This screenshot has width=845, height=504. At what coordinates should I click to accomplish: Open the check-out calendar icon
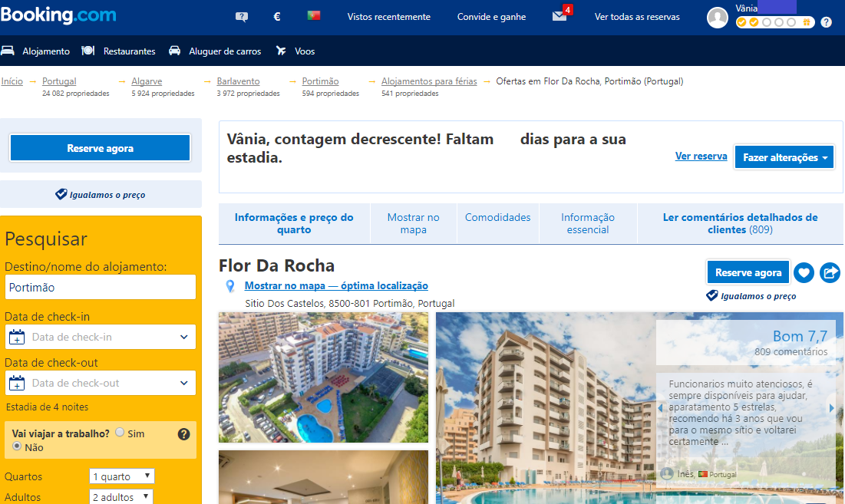[17, 383]
